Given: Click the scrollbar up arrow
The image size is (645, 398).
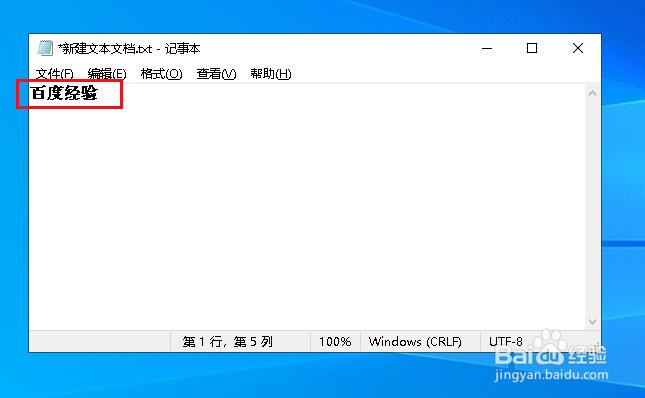Looking at the screenshot, I should (592, 93).
